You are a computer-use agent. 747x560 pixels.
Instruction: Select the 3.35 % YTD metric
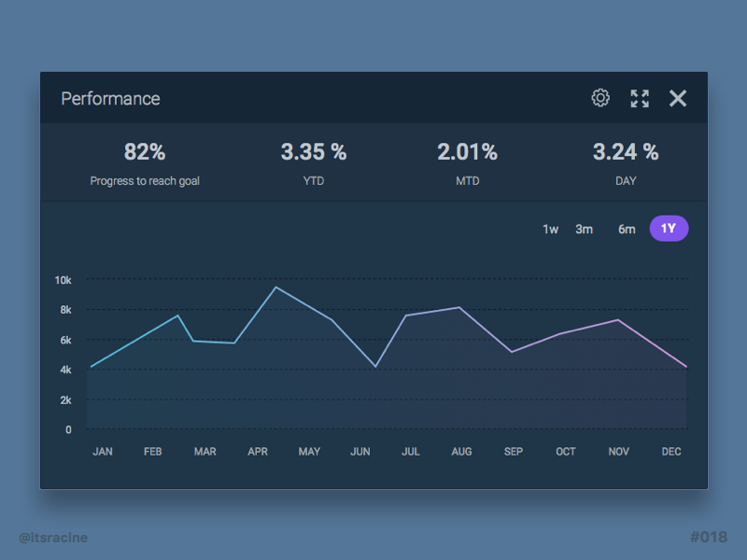click(314, 152)
